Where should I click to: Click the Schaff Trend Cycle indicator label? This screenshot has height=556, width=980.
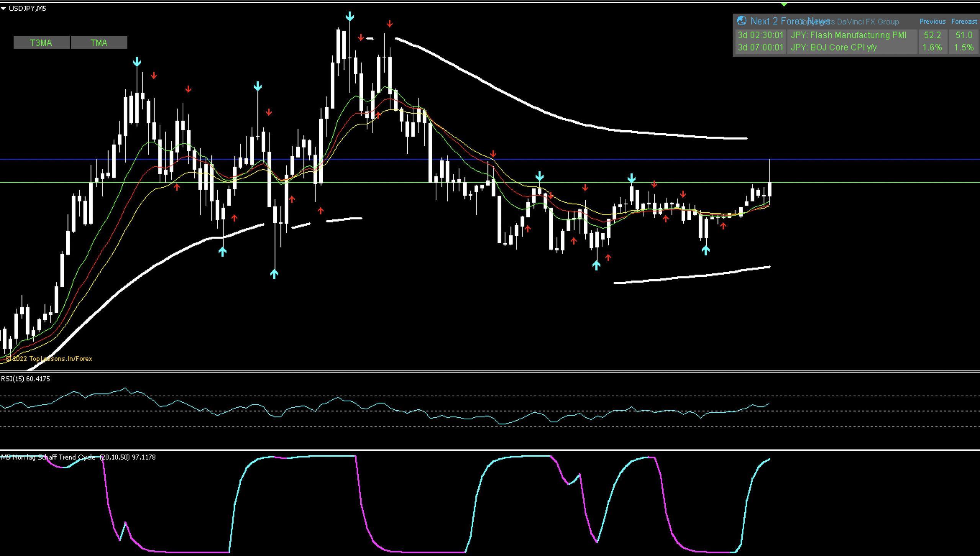(x=78, y=457)
